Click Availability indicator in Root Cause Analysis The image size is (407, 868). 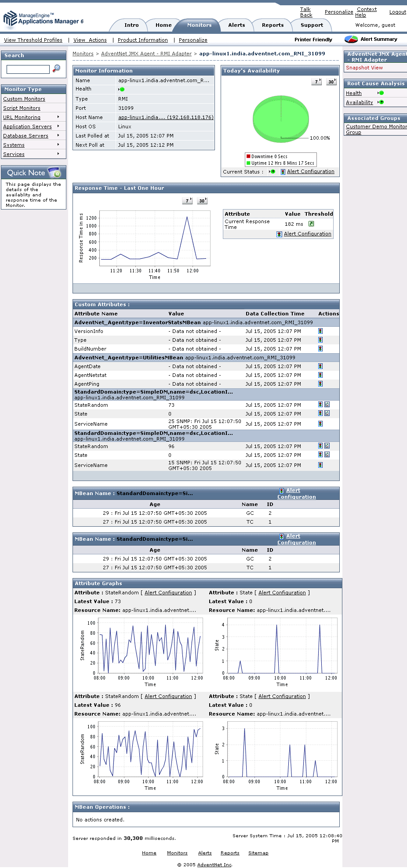[381, 102]
